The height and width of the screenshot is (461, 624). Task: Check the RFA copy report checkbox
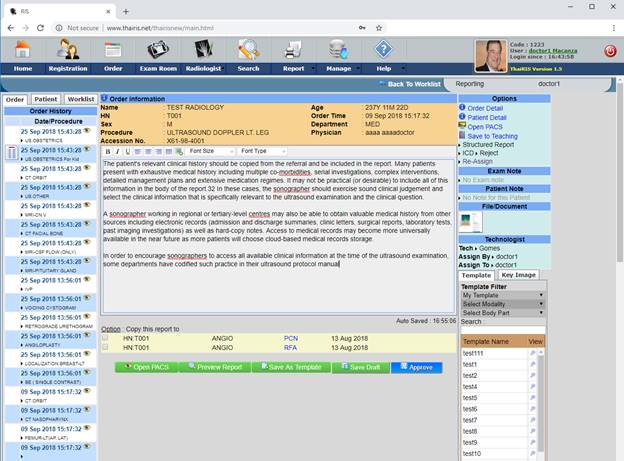(x=105, y=349)
